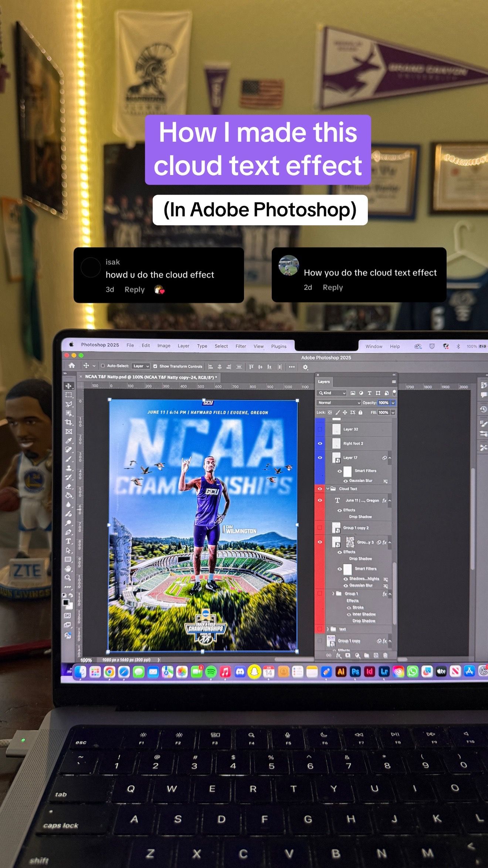Click the delete layer trash icon
488x868 pixels.
click(385, 655)
